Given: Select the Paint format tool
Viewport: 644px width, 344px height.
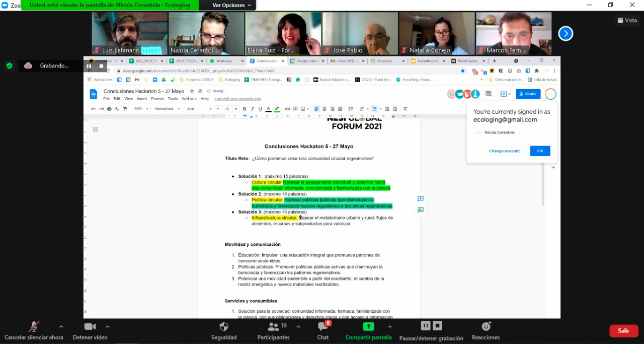Looking at the screenshot, I should click(125, 109).
